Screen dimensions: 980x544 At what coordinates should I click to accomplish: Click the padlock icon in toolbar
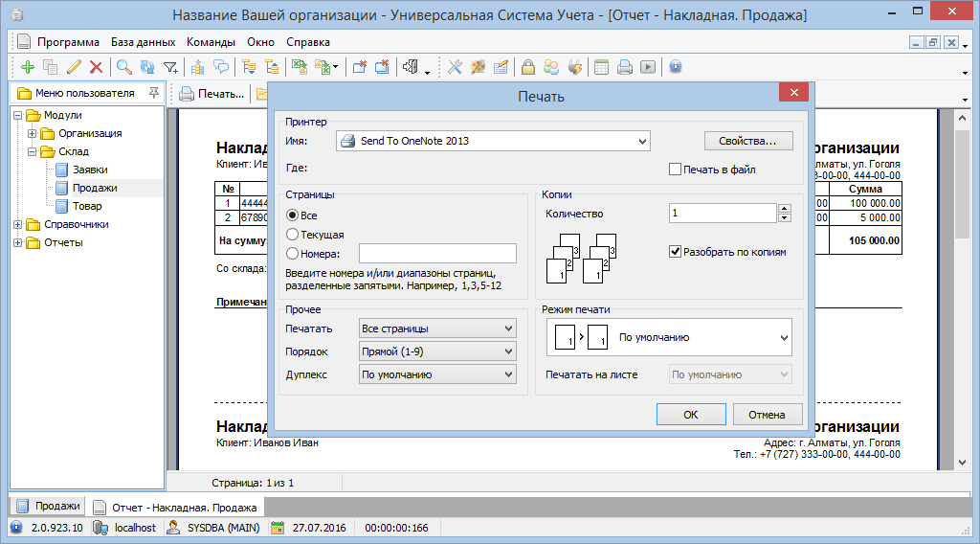(x=527, y=67)
